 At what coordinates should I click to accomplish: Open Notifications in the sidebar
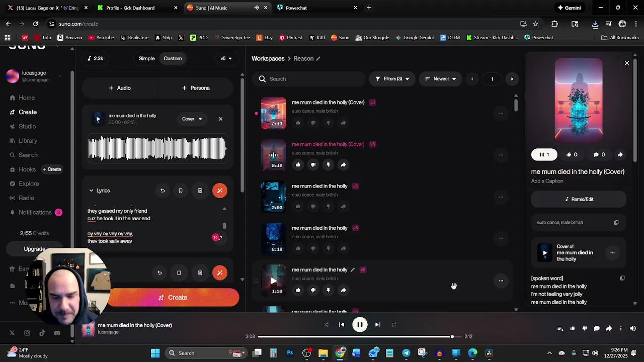(35, 212)
